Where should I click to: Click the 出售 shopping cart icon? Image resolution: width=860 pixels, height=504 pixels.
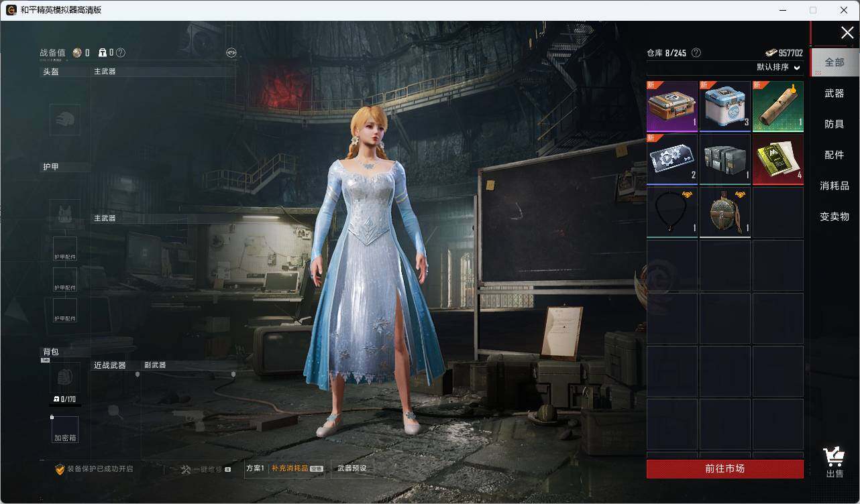click(835, 462)
